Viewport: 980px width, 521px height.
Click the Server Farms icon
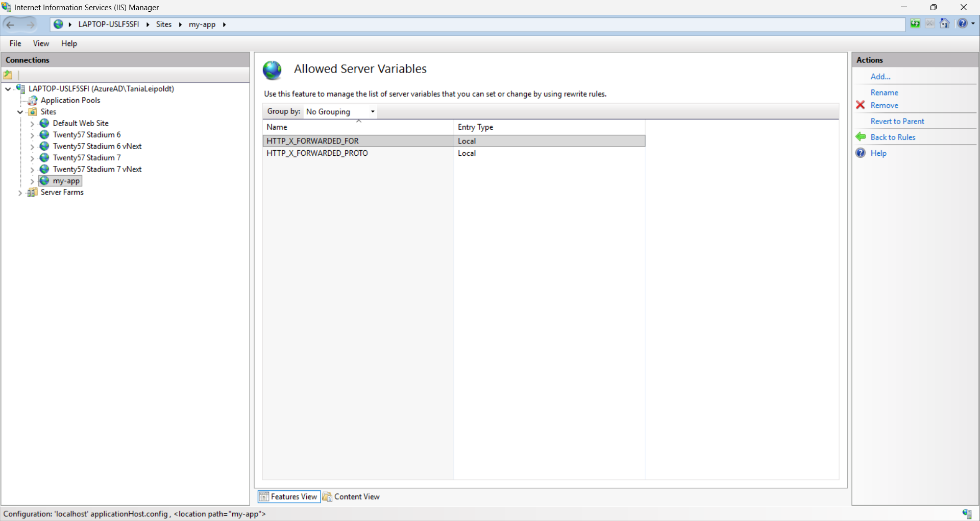[33, 193]
